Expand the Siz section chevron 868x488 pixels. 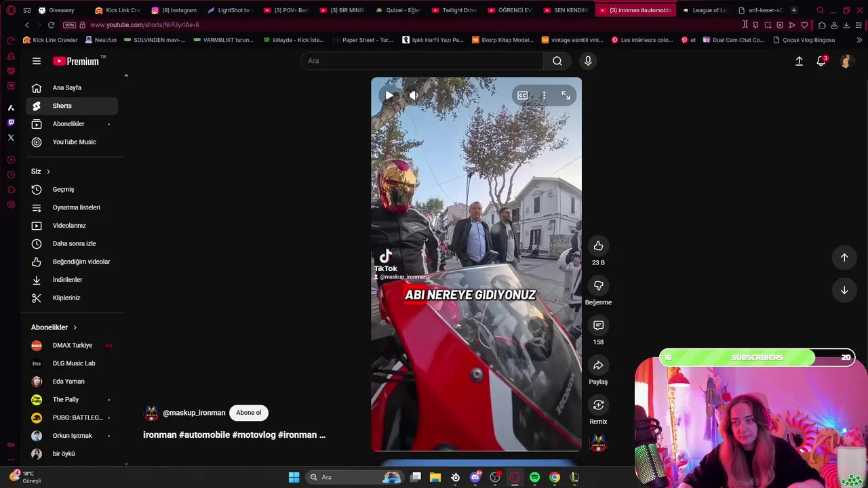48,171
